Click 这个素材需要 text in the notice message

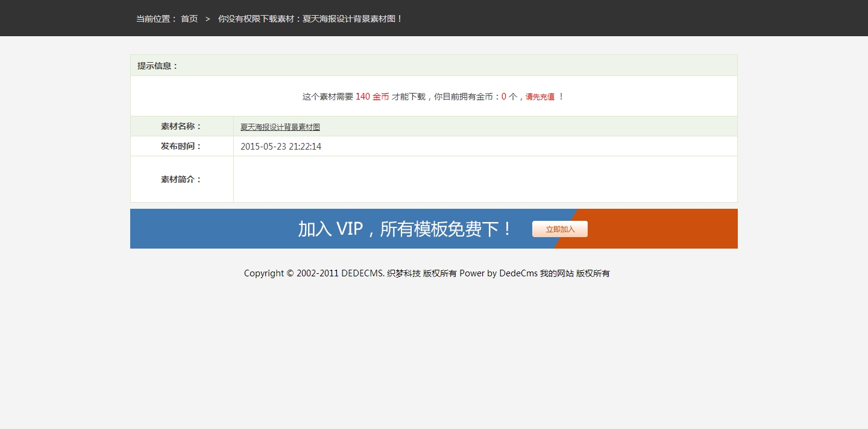327,97
